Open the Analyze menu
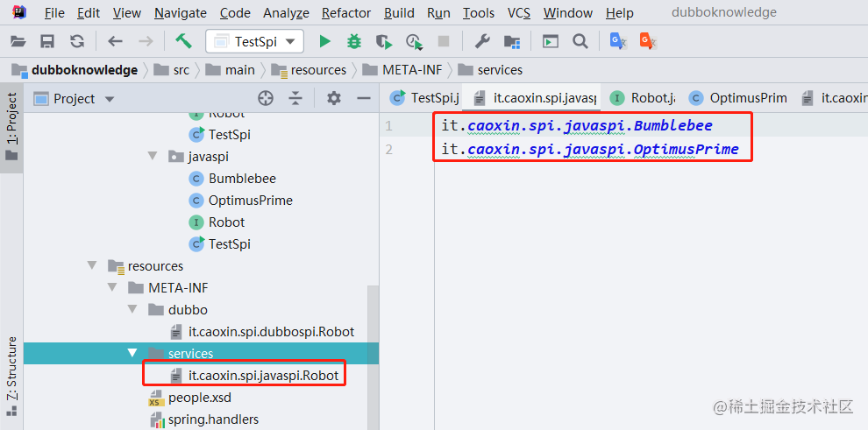The height and width of the screenshot is (430, 868). 286,13
